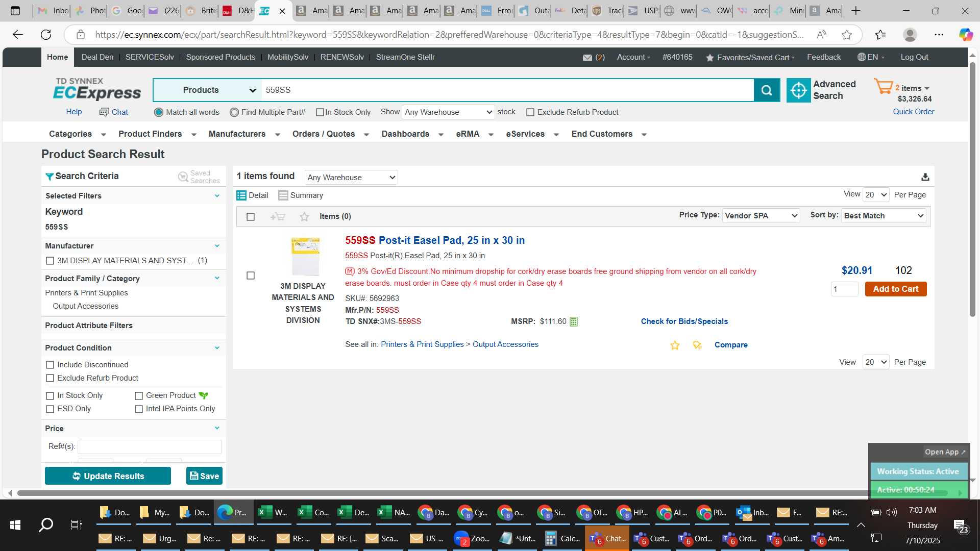The width and height of the screenshot is (980, 551).
Task: Open Copilot icon in browser
Action: pyautogui.click(x=965, y=35)
